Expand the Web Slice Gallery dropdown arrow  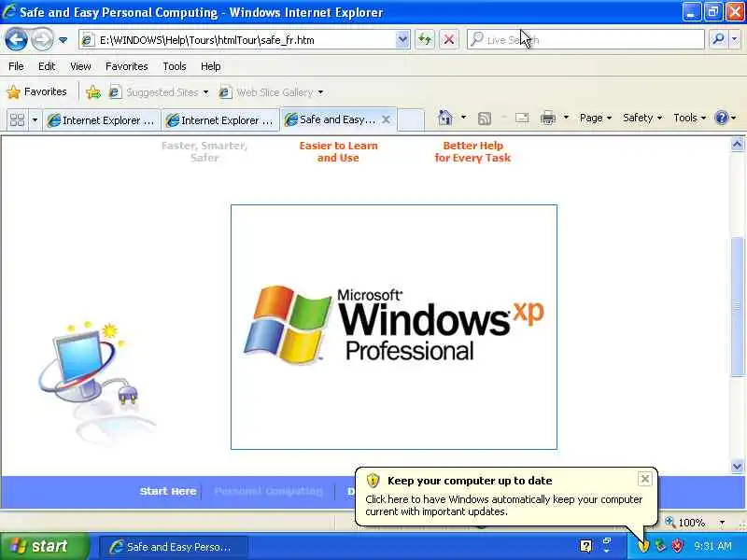320,91
